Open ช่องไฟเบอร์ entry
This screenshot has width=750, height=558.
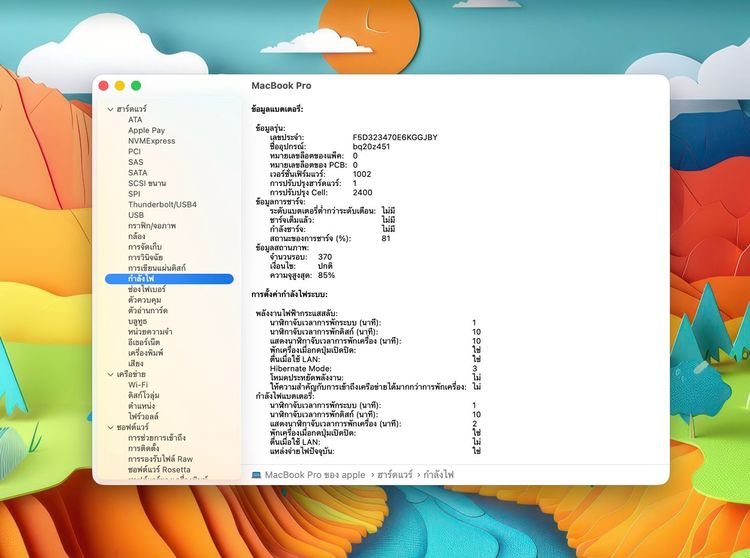147,289
